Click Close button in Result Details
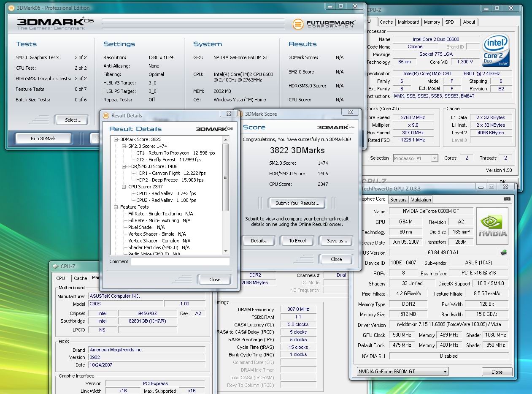Viewport: 532px width, 394px height. pos(215,280)
